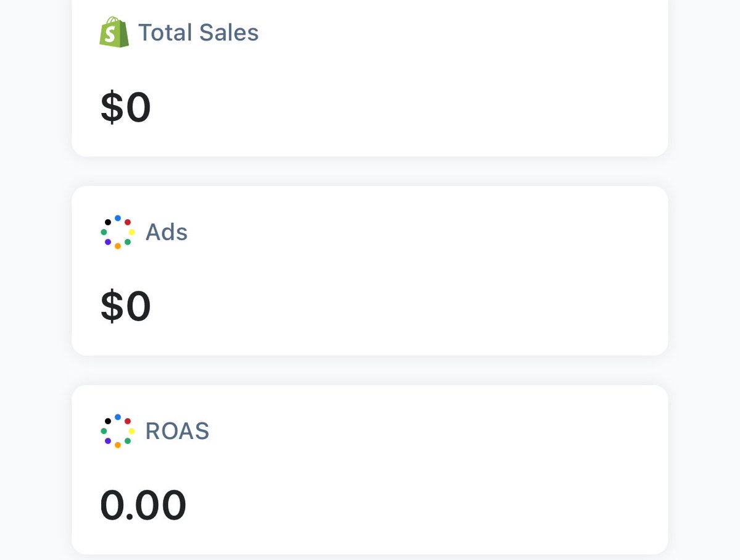The height and width of the screenshot is (560, 740).
Task: Select the Ads label text
Action: coord(167,232)
